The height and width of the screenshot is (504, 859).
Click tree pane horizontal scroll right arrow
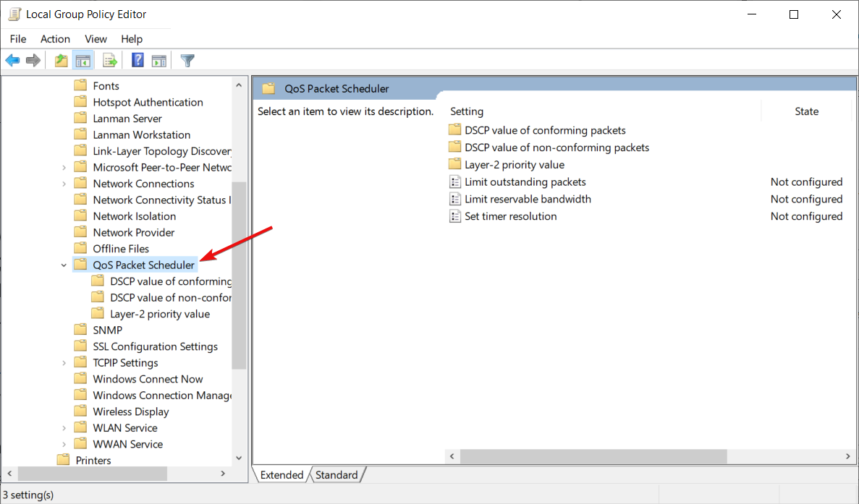pyautogui.click(x=223, y=474)
